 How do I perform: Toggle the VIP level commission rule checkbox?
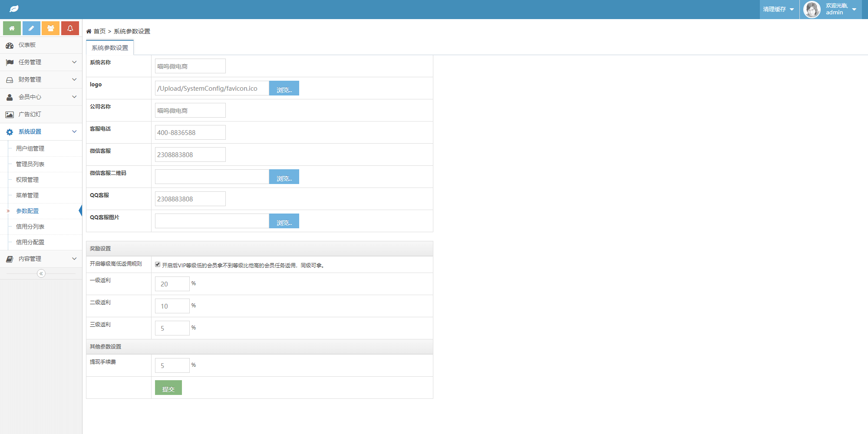coord(158,264)
